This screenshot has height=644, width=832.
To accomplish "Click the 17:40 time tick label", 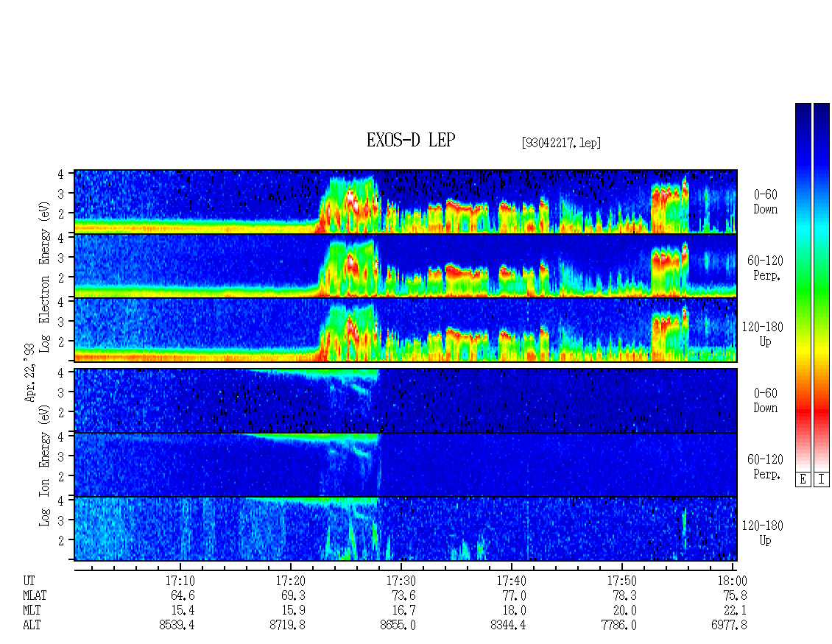I will 511,581.
